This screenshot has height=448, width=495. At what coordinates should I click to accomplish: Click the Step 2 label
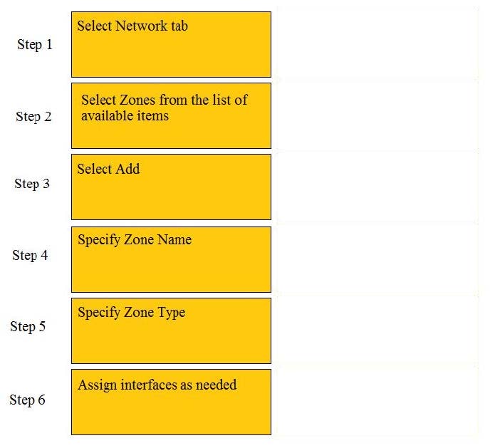[33, 117]
